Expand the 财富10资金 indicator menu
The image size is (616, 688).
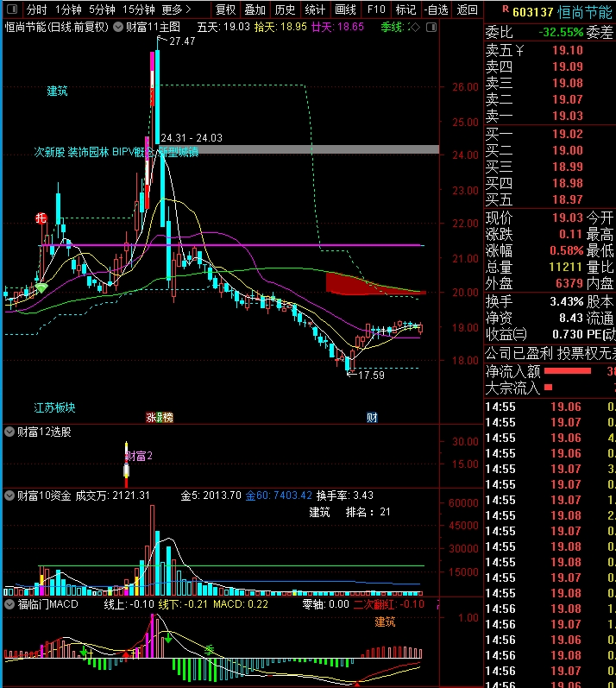(x=9, y=495)
